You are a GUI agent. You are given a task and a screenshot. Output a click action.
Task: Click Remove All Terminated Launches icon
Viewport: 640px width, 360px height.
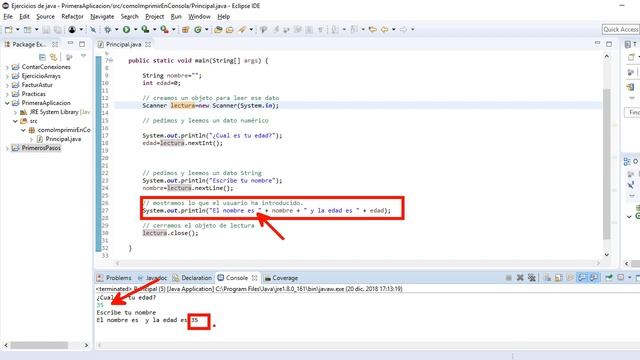(x=531, y=278)
